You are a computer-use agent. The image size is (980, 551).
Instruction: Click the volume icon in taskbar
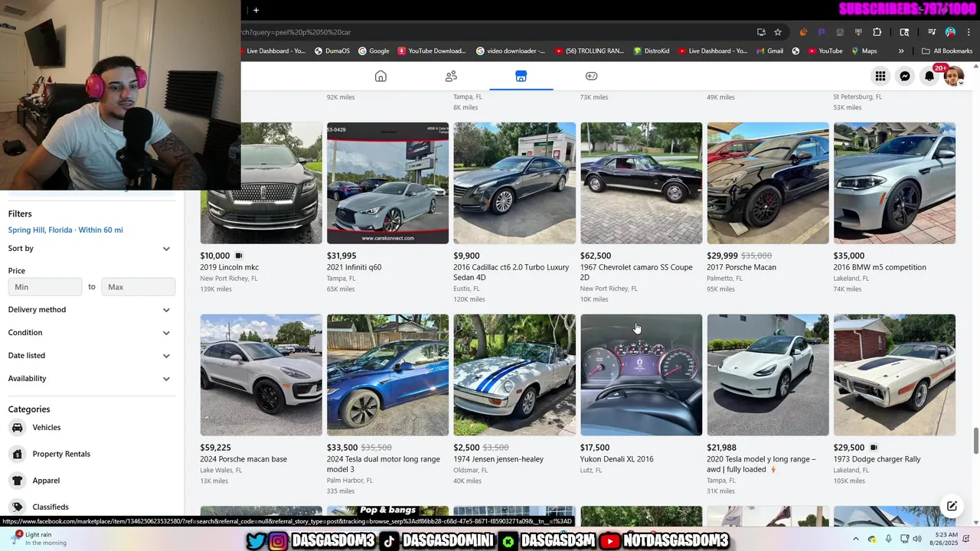coord(919,540)
